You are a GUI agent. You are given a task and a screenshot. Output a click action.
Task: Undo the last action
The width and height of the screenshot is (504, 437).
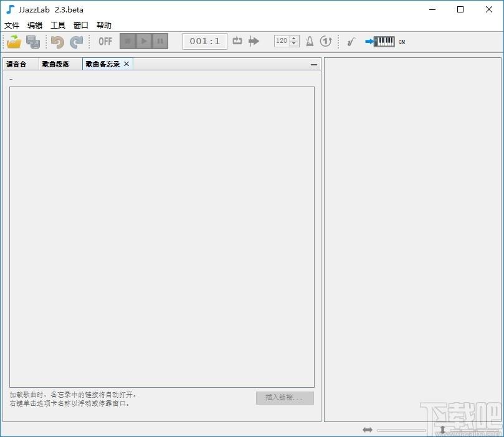point(57,42)
